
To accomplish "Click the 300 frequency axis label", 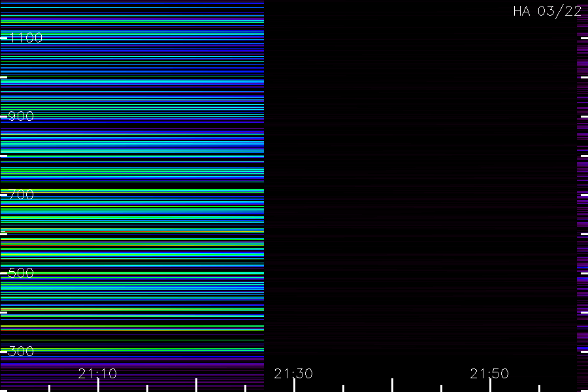I will coord(21,351).
